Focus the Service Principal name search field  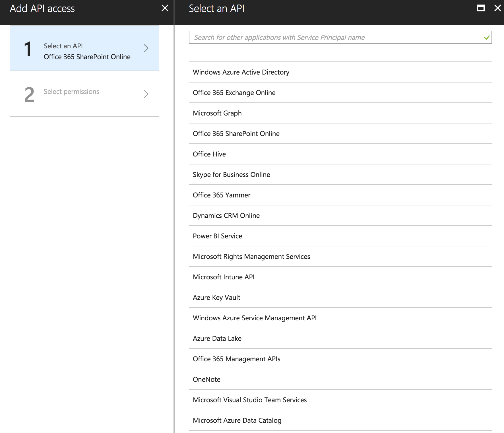click(x=336, y=38)
